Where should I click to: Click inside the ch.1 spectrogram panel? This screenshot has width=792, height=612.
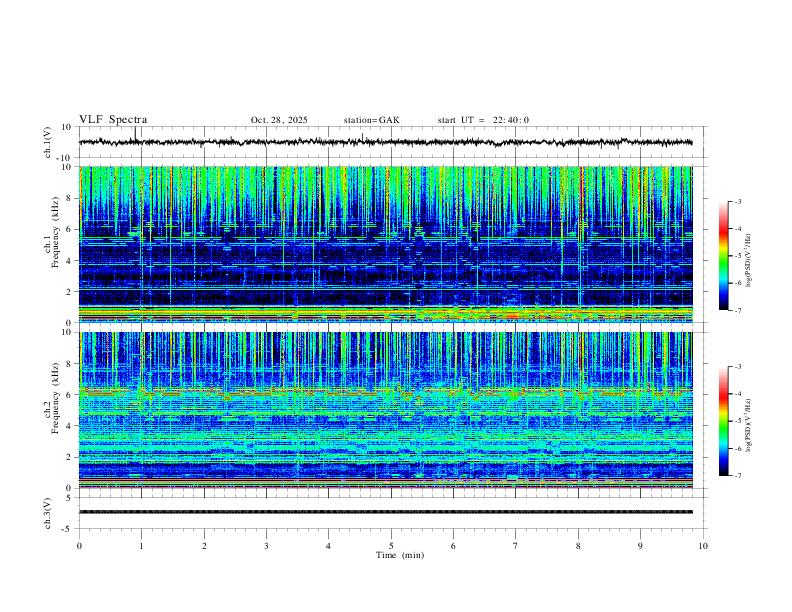(x=385, y=244)
